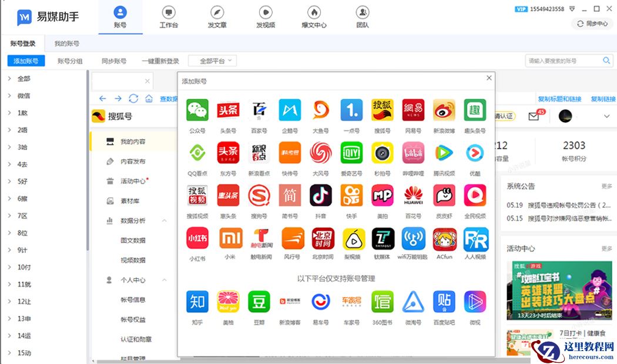617x364 pixels.
Task: Select the 一点号 platform icon
Action: click(x=351, y=110)
